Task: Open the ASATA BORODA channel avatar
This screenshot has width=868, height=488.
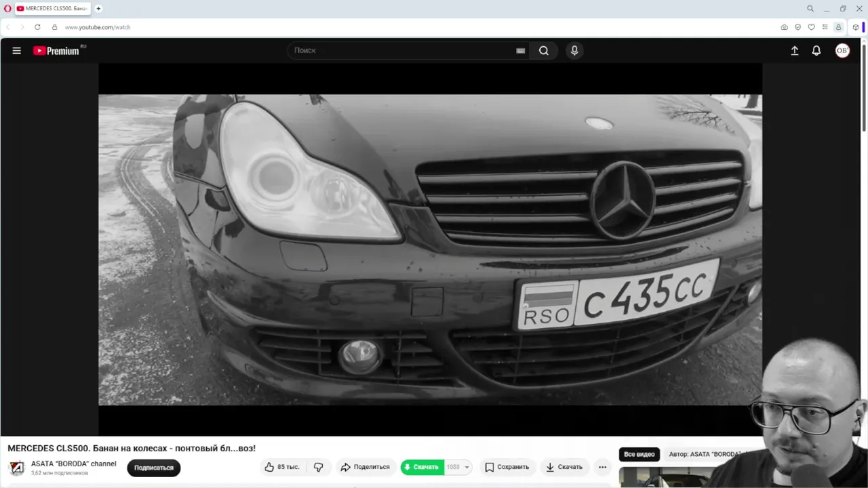Action: [17, 468]
